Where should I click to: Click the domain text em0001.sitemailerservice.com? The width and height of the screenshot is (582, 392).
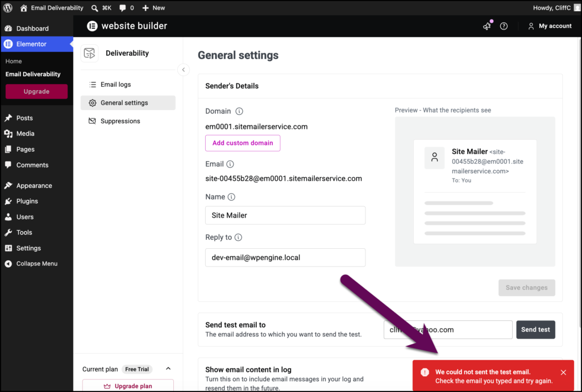click(256, 127)
